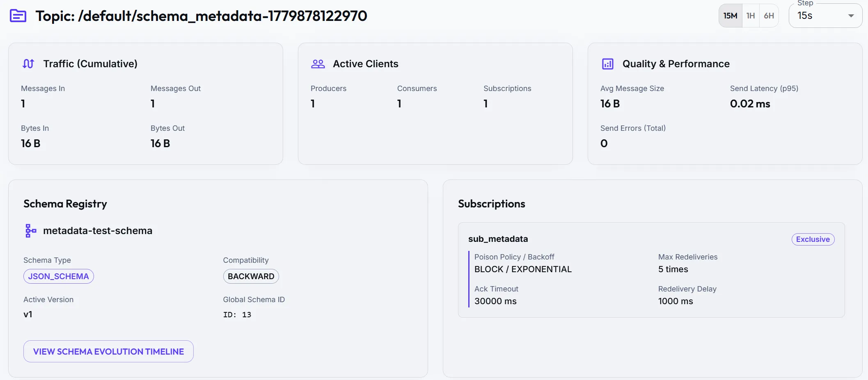Click the Exclusive subscription badge
Viewport: 868px width, 380px height.
click(x=813, y=239)
